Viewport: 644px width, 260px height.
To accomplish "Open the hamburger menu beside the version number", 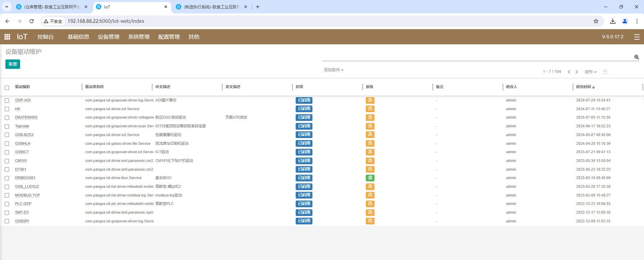I will [x=637, y=37].
